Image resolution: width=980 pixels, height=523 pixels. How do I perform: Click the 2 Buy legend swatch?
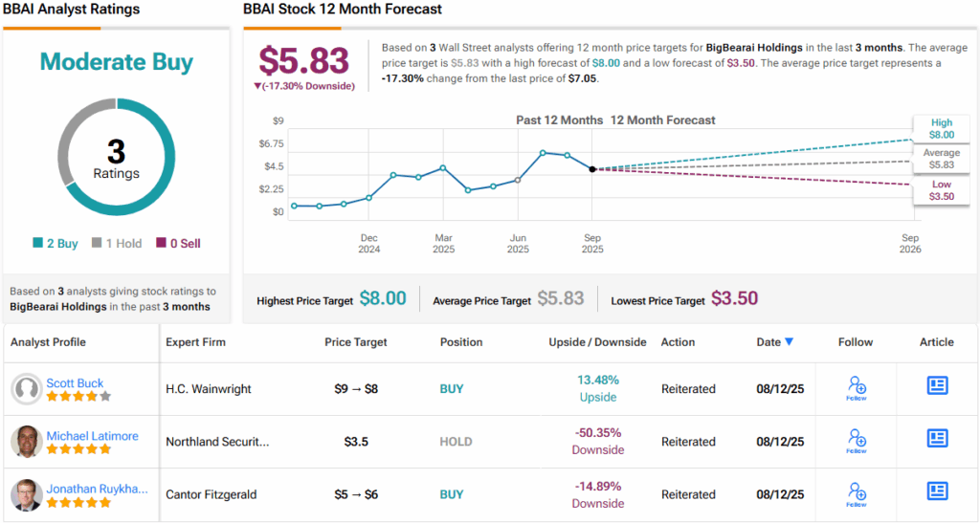click(x=38, y=244)
